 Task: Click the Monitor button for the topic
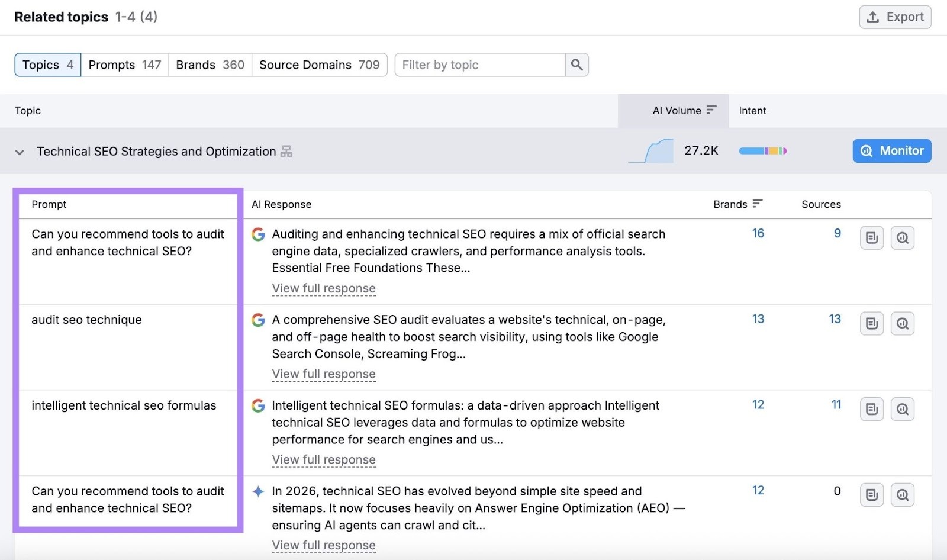coord(891,151)
